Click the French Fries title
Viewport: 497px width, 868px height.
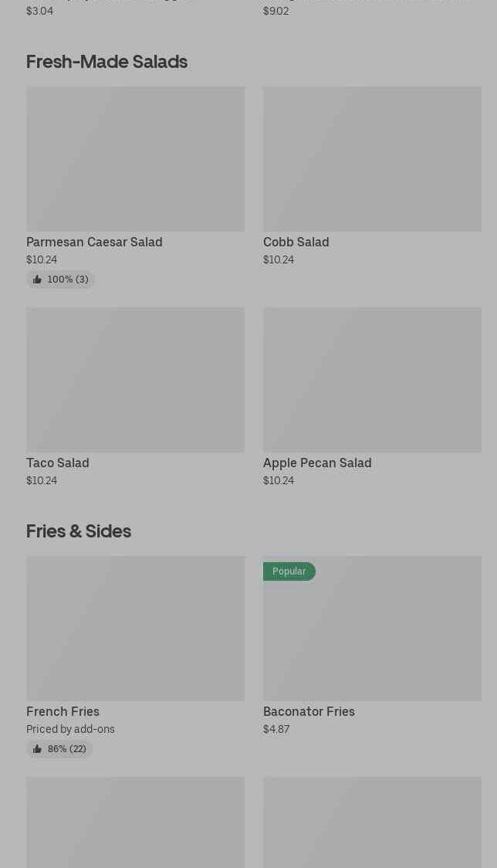(63, 711)
